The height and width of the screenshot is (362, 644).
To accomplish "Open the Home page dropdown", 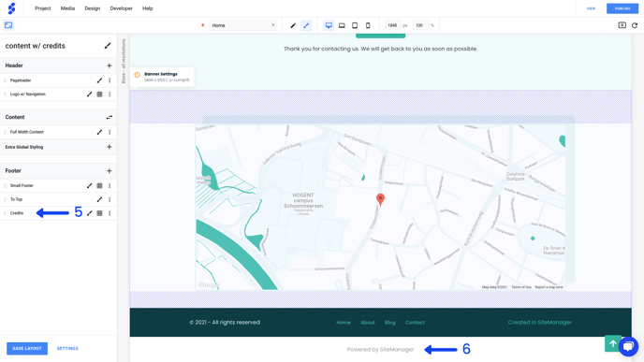I will (x=242, y=25).
